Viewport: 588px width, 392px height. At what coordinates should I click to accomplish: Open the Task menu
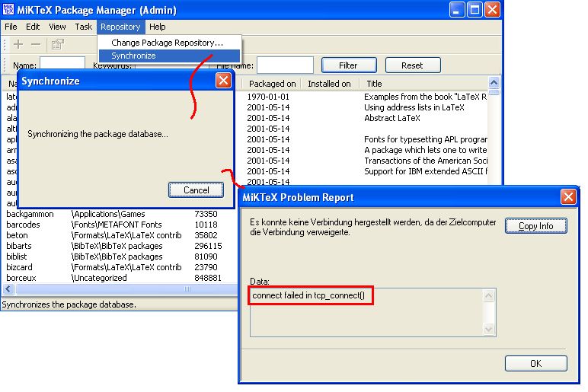coord(83,27)
